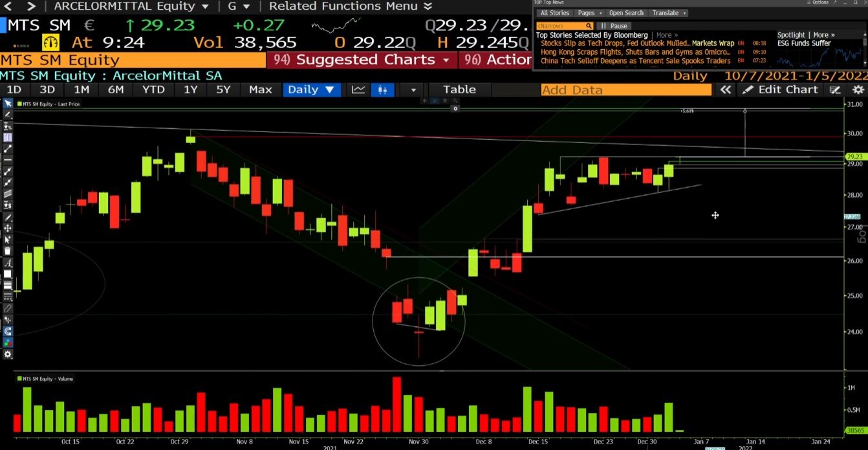Open the dashed line style option

[8, 296]
